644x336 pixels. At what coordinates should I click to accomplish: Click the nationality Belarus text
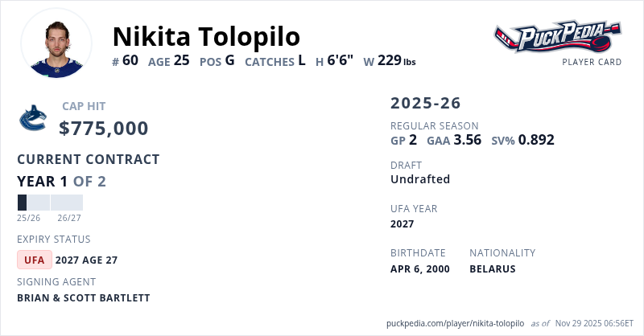[493, 268]
